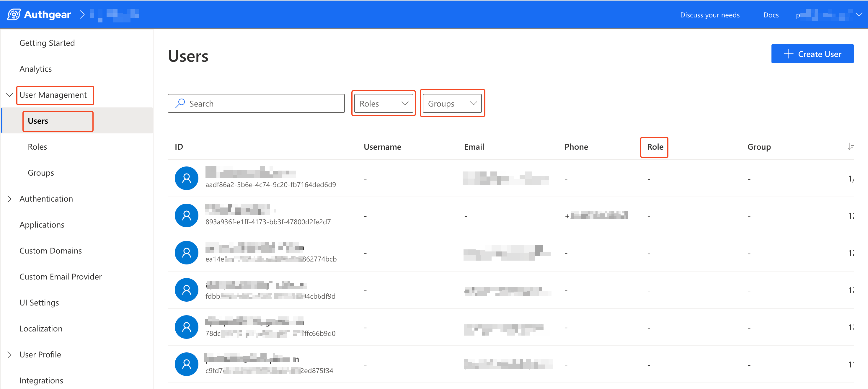The width and height of the screenshot is (868, 389).
Task: Collapse the User Management section chevron
Action: point(9,95)
